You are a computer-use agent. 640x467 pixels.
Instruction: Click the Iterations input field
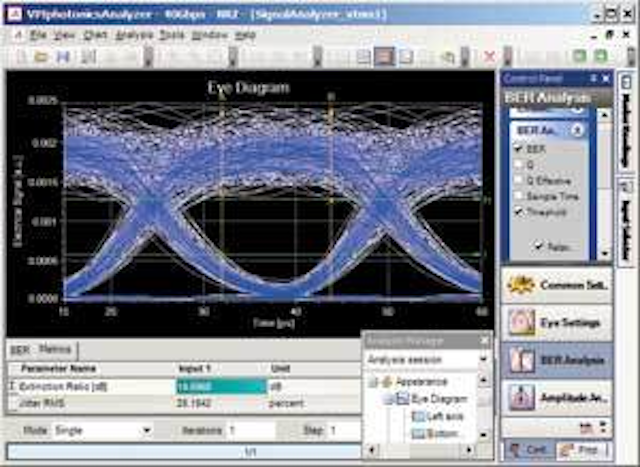click(251, 430)
